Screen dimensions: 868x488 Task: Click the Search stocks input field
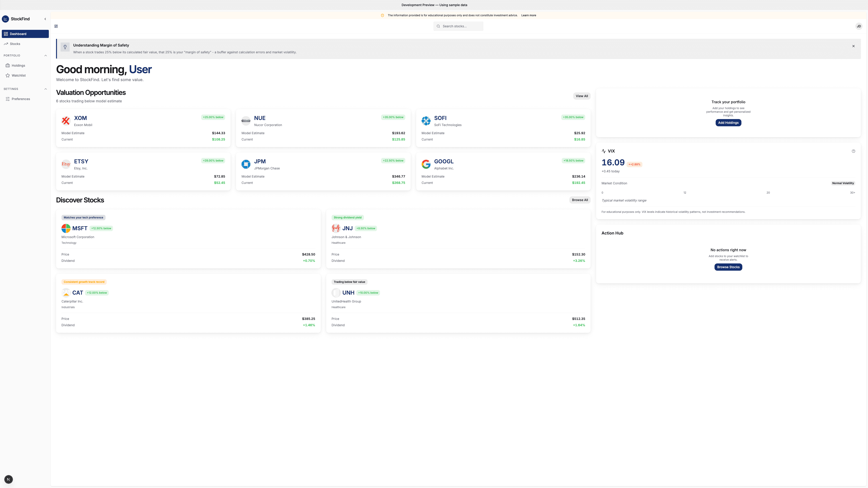coord(458,26)
